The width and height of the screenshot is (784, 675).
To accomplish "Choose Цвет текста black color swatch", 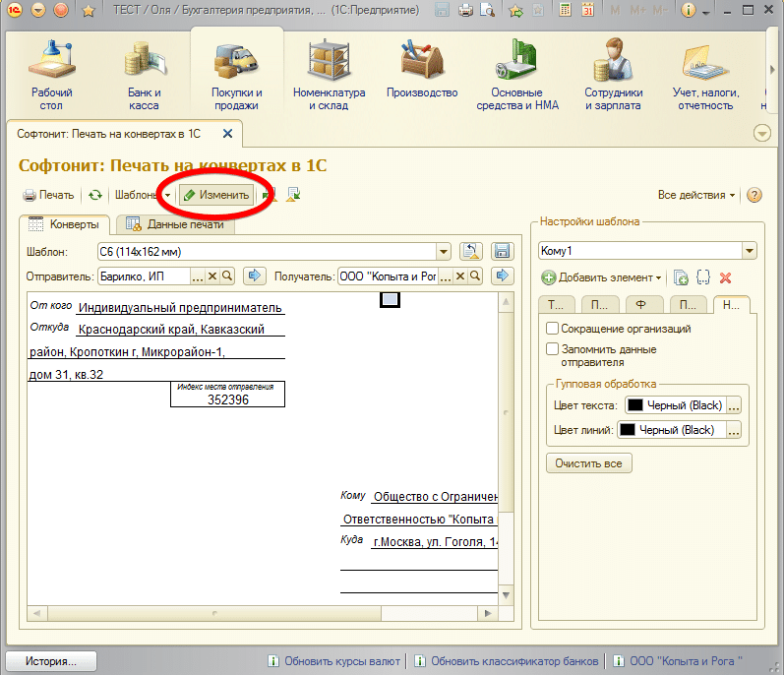I will point(635,405).
